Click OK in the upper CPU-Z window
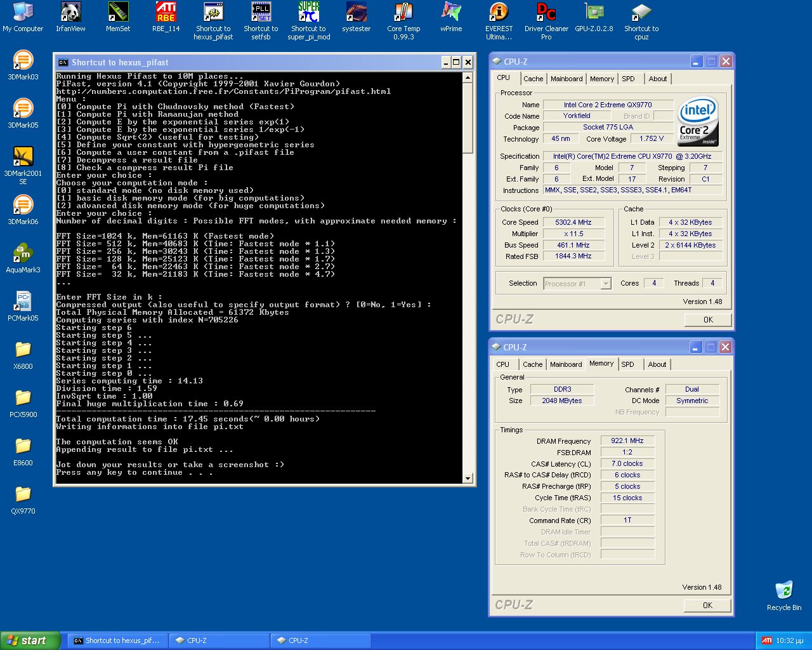 (708, 319)
